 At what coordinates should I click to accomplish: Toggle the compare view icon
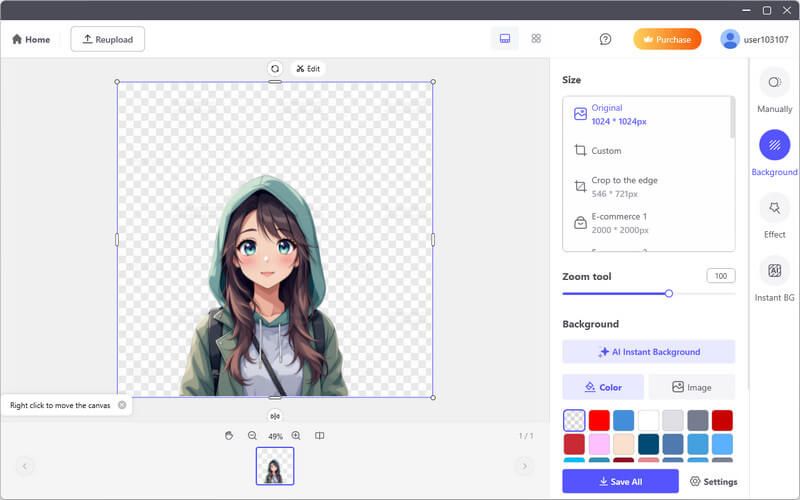(x=320, y=436)
